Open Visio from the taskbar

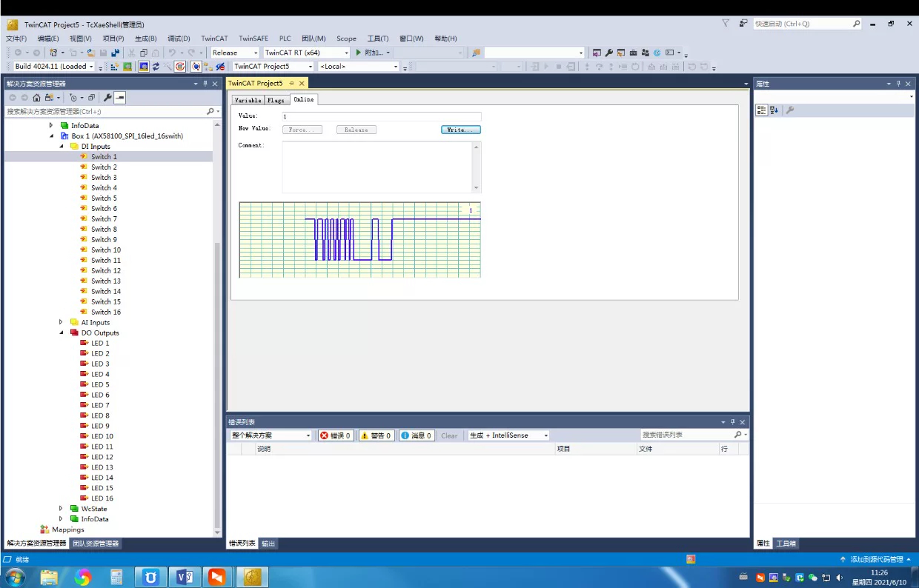[x=184, y=577]
